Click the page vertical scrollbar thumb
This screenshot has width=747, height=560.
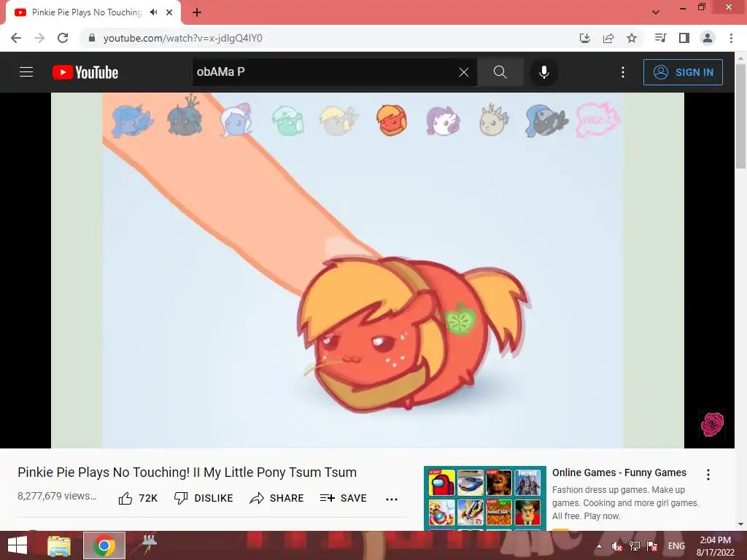741,117
